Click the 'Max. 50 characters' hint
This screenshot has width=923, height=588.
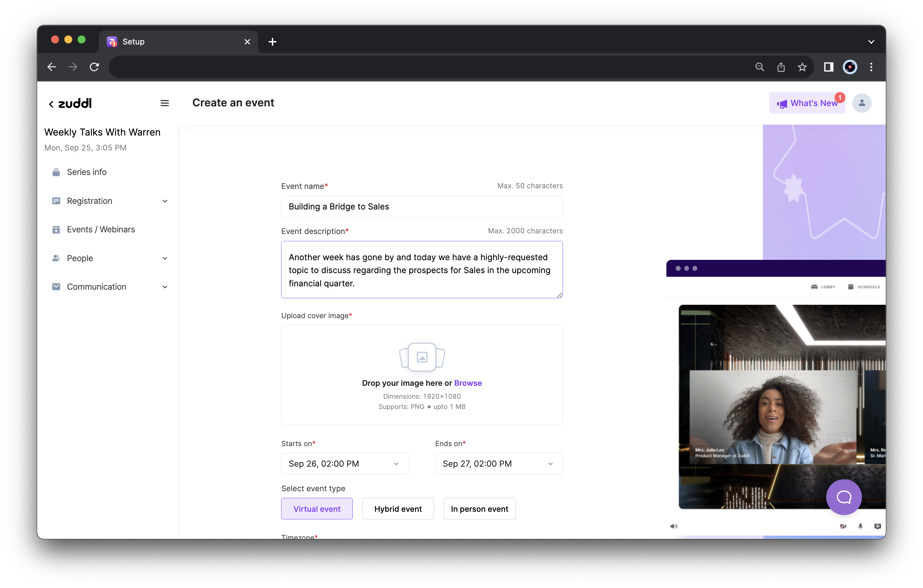(x=530, y=186)
